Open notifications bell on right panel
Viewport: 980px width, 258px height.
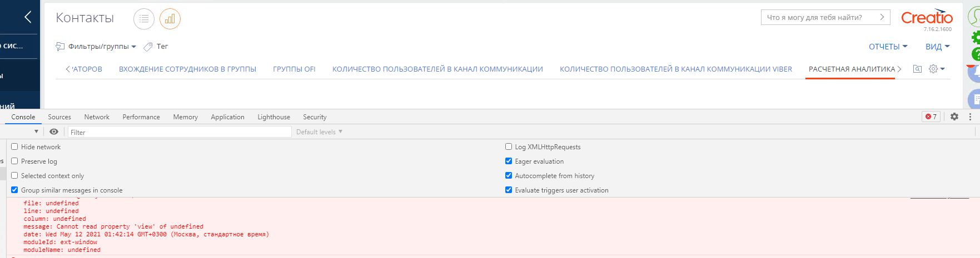(x=974, y=74)
